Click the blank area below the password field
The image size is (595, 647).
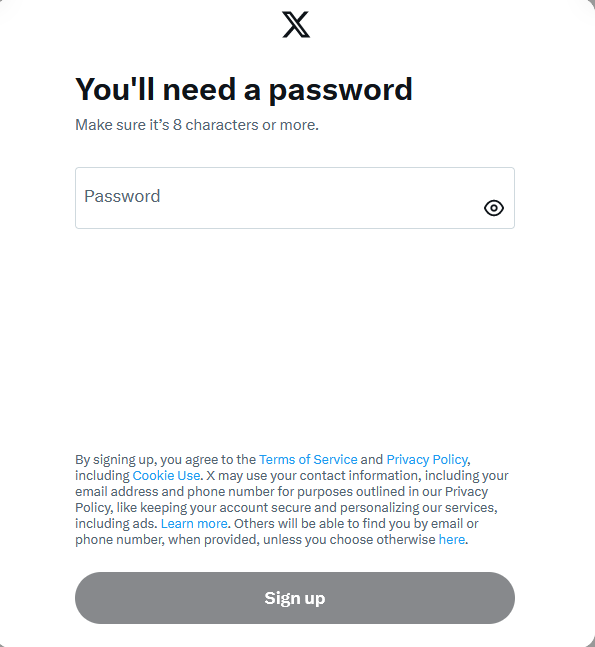(x=295, y=338)
